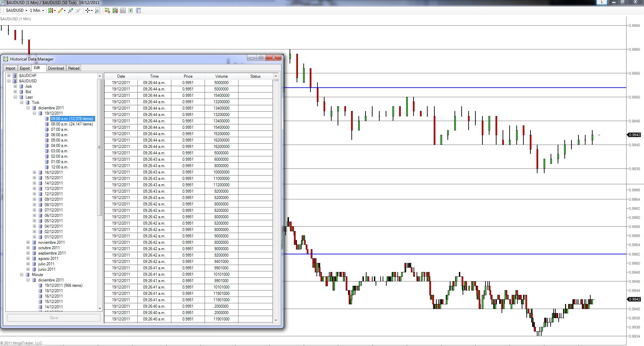
Task: Open the $AUDUSD instrument dropdown
Action: tap(17, 10)
